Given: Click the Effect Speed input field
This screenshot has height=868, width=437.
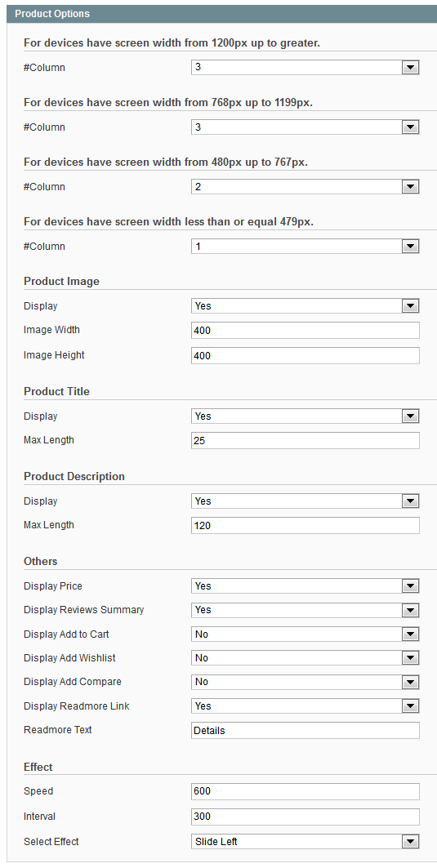Looking at the screenshot, I should click(305, 791).
